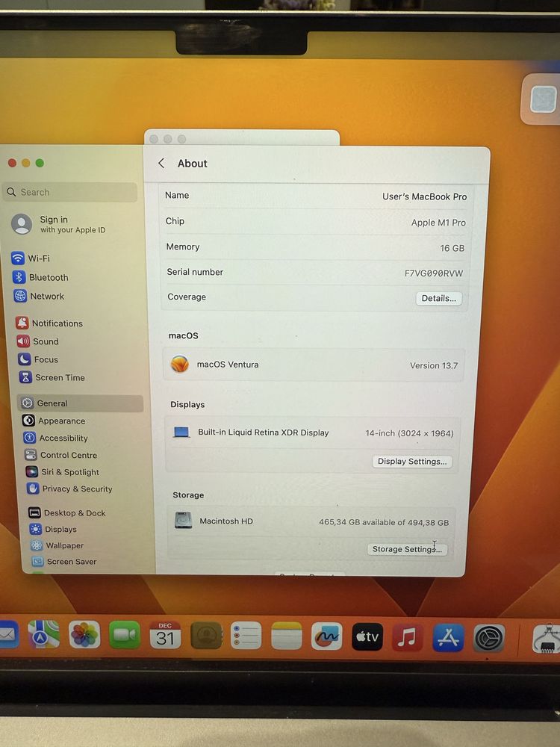Click the Built-in display laptop icon
The image size is (560, 747).
pos(181,432)
